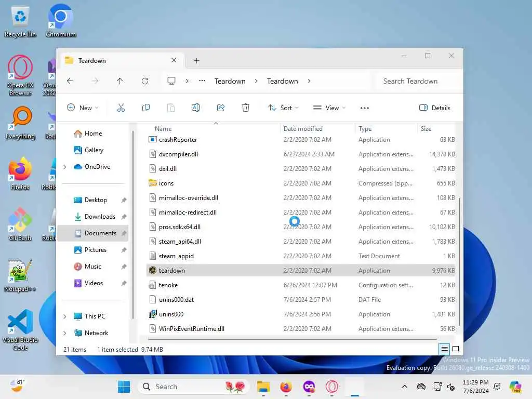Open the New dropdown menu
532x399 pixels.
(83, 108)
